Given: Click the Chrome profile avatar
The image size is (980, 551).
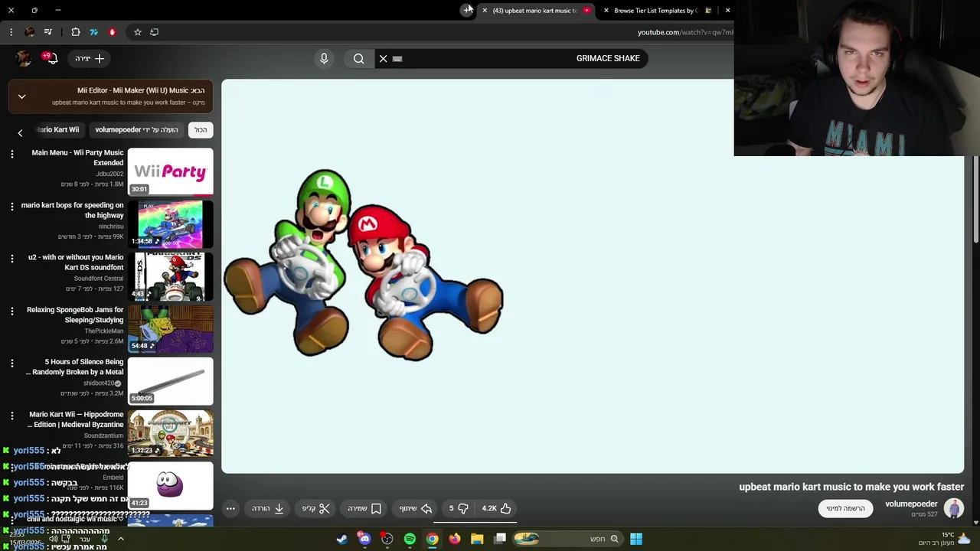Looking at the screenshot, I should coord(29,32).
